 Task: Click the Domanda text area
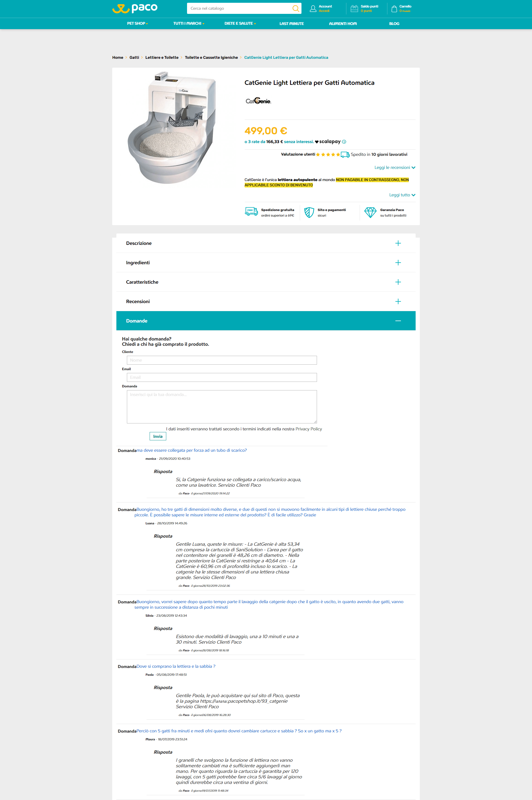(x=222, y=407)
